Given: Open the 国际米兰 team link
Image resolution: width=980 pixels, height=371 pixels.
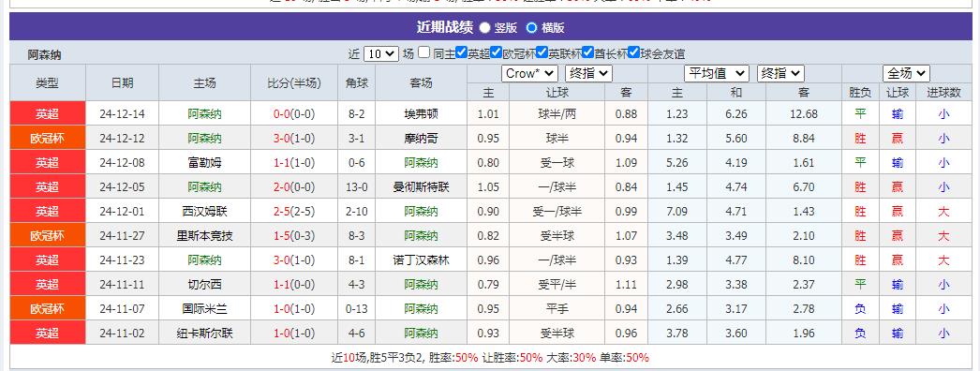Looking at the screenshot, I should click(x=205, y=308).
